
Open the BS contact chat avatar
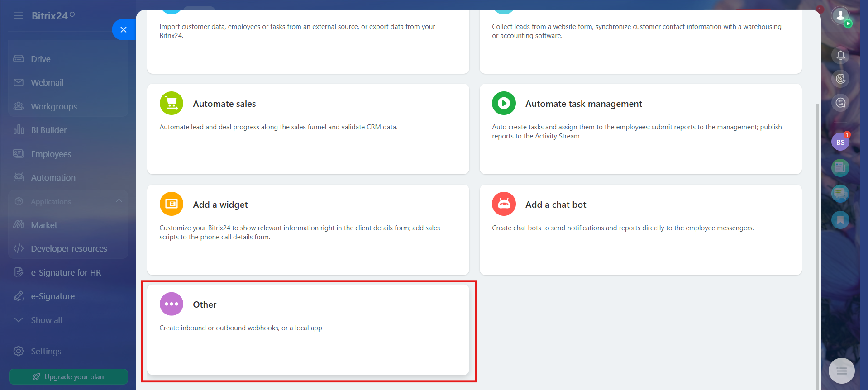[x=840, y=142]
